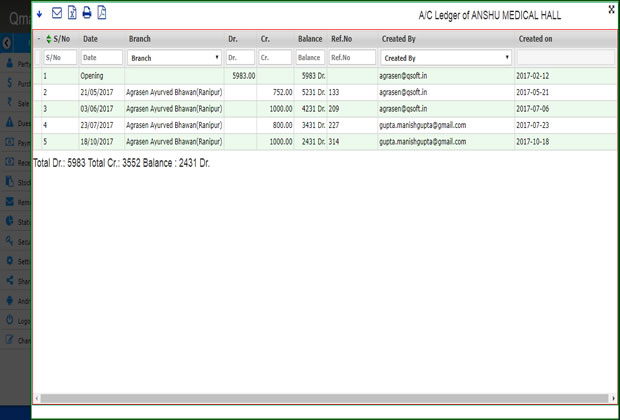Open Payment sidebar icon
620x420 pixels.
[10, 142]
